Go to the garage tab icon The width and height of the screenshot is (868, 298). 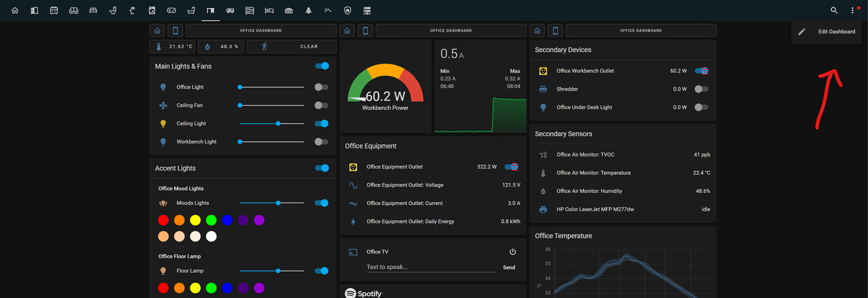(289, 11)
